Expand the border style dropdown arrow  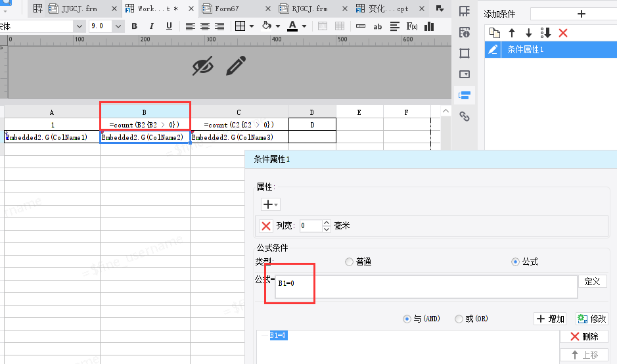[252, 26]
